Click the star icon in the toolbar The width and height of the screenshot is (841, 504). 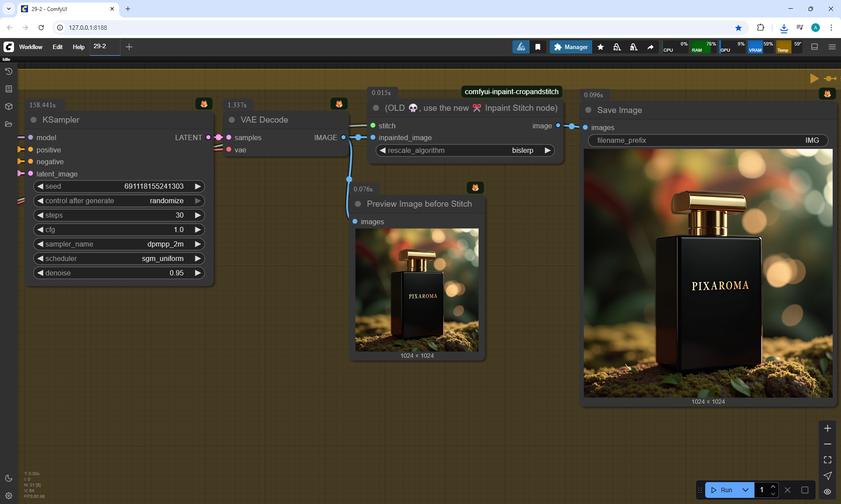(x=601, y=47)
